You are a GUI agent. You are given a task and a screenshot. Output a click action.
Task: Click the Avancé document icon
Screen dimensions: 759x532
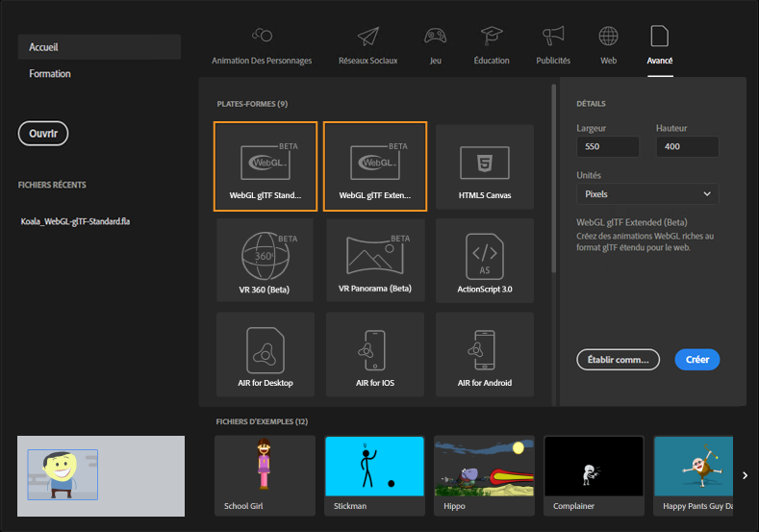point(660,36)
